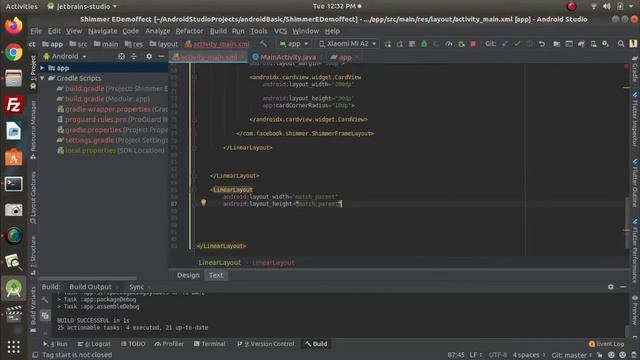Open Firefox from the Ubuntu dock
The image size is (640, 360).
click(13, 26)
